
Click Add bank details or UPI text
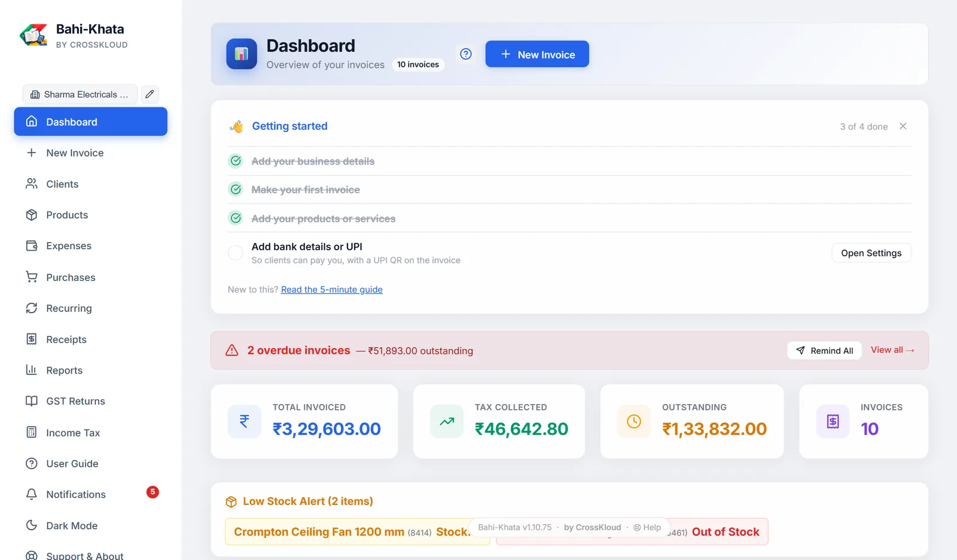click(x=307, y=246)
